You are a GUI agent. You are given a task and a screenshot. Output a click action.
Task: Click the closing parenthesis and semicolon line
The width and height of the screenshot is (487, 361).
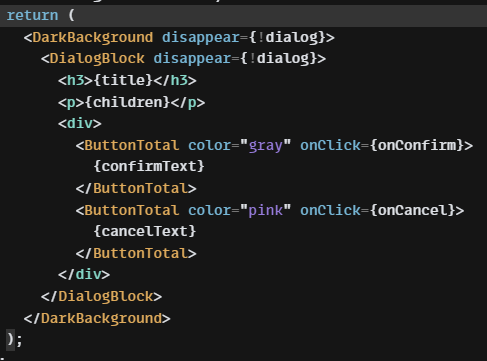tap(14, 340)
